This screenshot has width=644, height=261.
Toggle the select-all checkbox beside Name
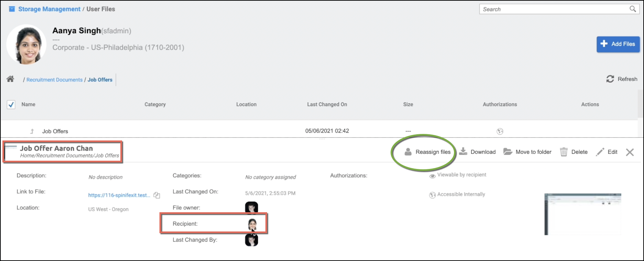[11, 104]
